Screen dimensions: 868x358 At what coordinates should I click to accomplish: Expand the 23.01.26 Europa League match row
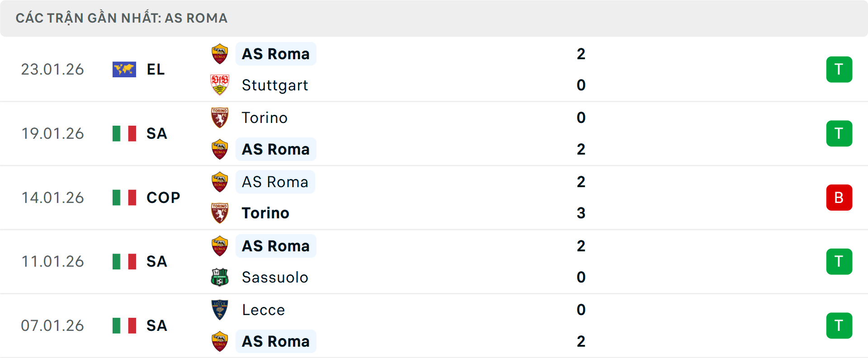coord(434,69)
